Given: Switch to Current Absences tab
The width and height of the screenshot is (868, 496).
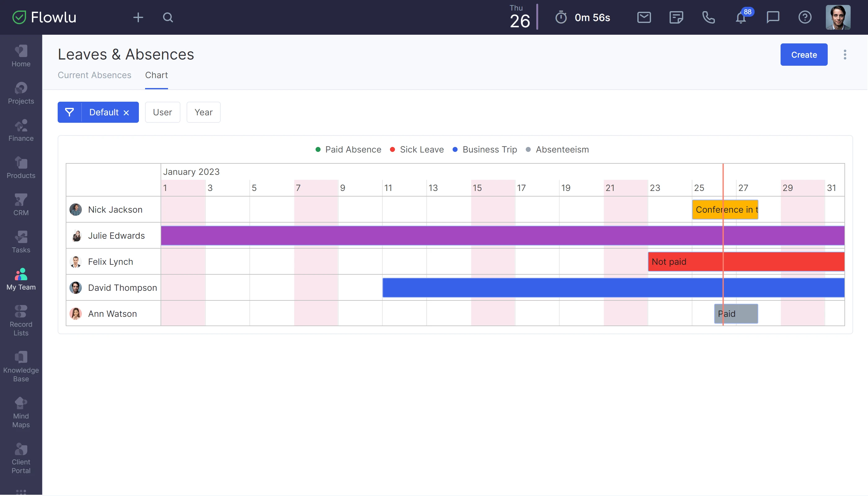Looking at the screenshot, I should point(94,75).
